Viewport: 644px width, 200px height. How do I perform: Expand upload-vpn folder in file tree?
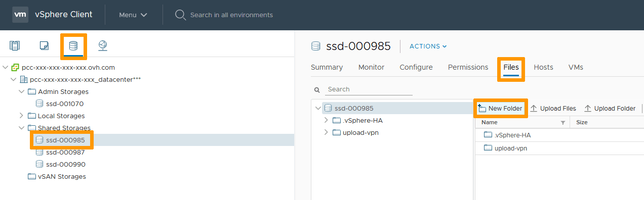[326, 132]
